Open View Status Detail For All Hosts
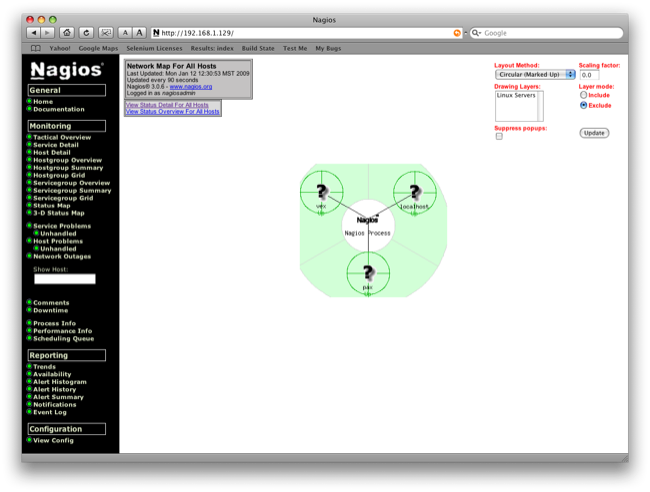The width and height of the screenshot is (650, 492). 167,105
